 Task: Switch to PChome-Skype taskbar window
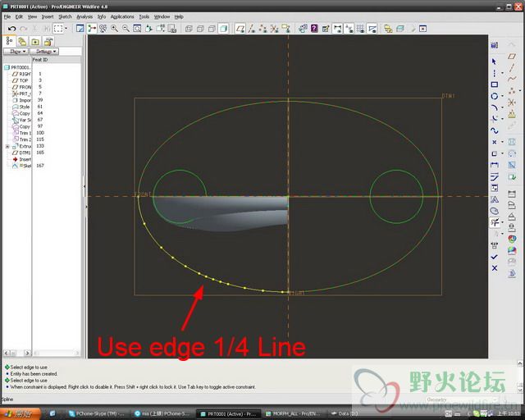coord(97,414)
